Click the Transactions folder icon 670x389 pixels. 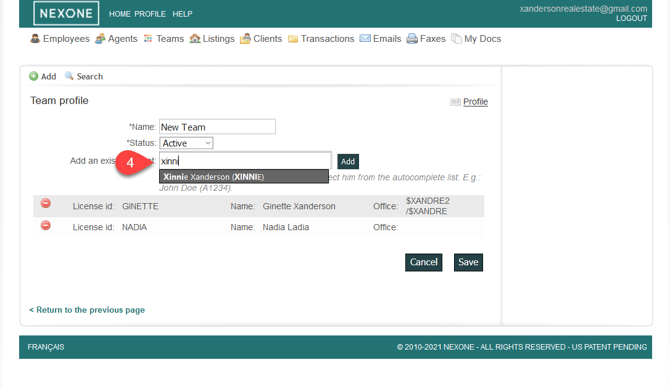pyautogui.click(x=293, y=39)
